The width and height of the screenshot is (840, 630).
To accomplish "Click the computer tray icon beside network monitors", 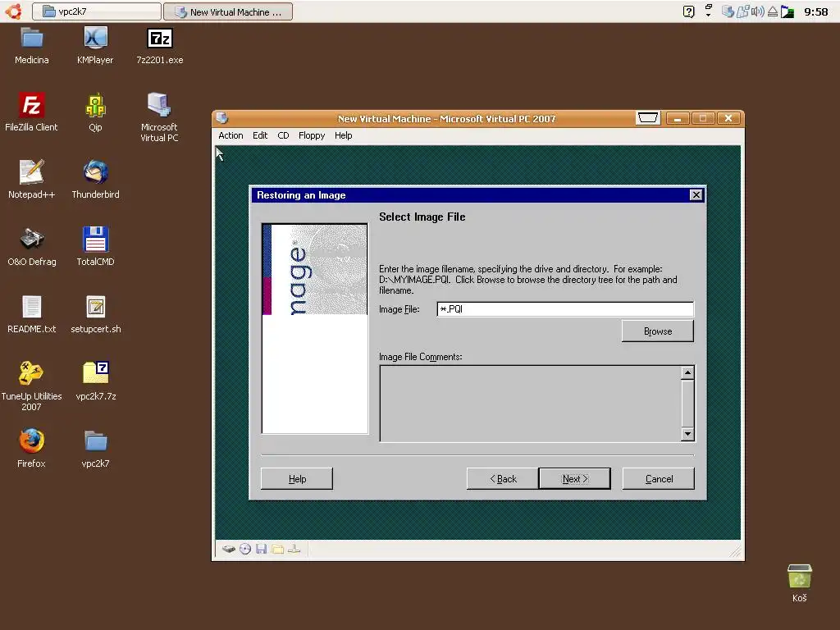I will click(x=728, y=11).
